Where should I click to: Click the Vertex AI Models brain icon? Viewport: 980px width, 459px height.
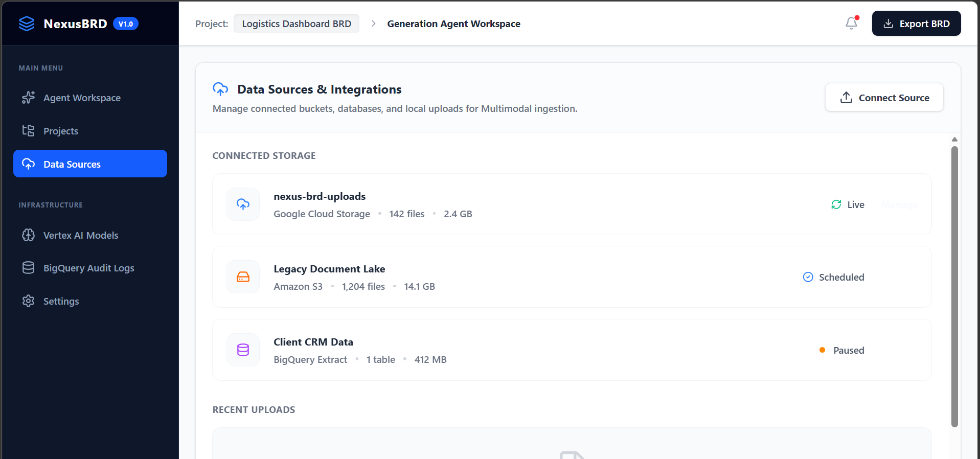tap(29, 235)
